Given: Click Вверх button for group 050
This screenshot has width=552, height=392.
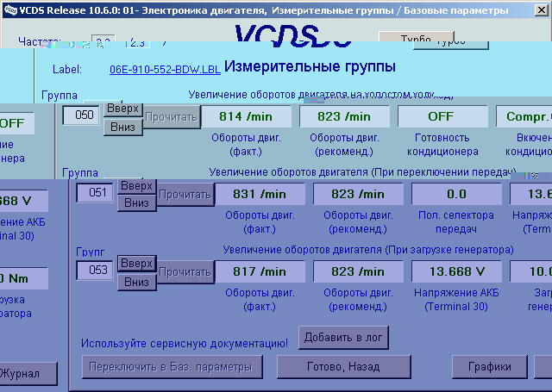Looking at the screenshot, I should point(122,109).
